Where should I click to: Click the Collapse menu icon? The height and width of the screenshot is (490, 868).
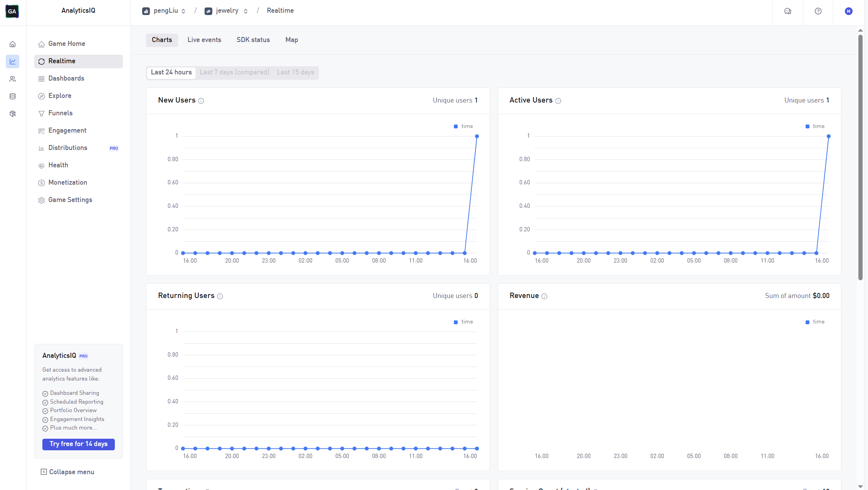click(x=44, y=472)
